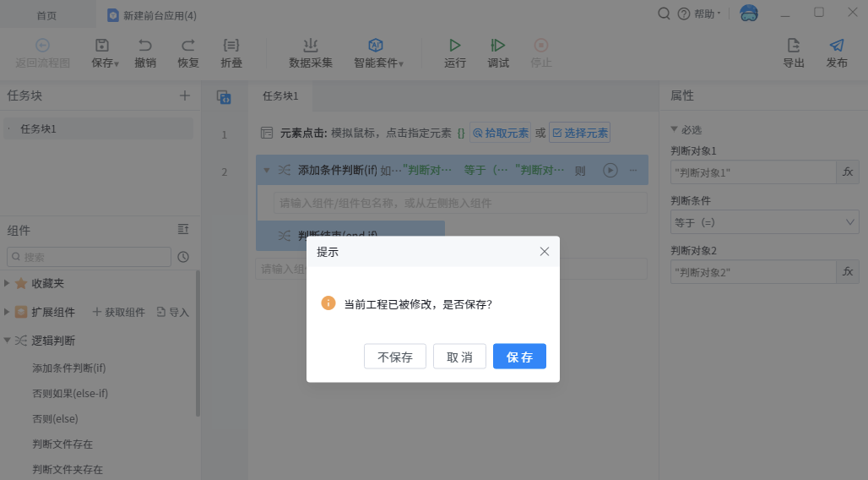868x480 pixels.
Task: Click the 不保存 button in dialog
Action: (395, 357)
